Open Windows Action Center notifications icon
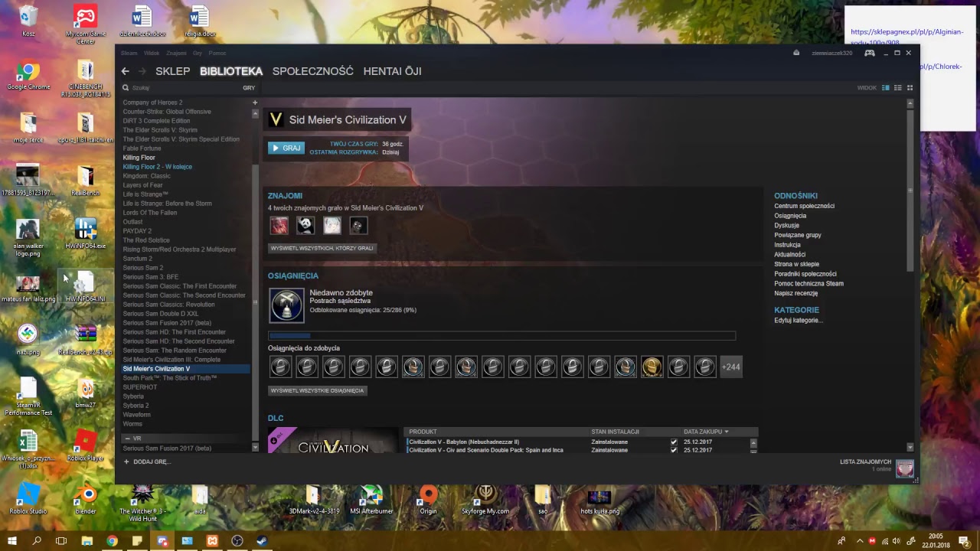980x551 pixels. point(964,541)
